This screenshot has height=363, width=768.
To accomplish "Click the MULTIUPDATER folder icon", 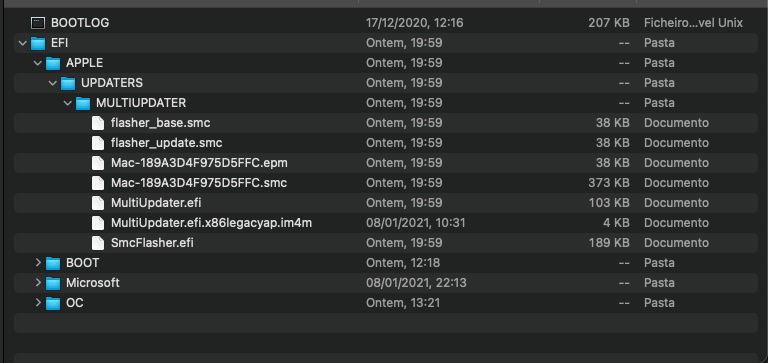I will (83, 103).
